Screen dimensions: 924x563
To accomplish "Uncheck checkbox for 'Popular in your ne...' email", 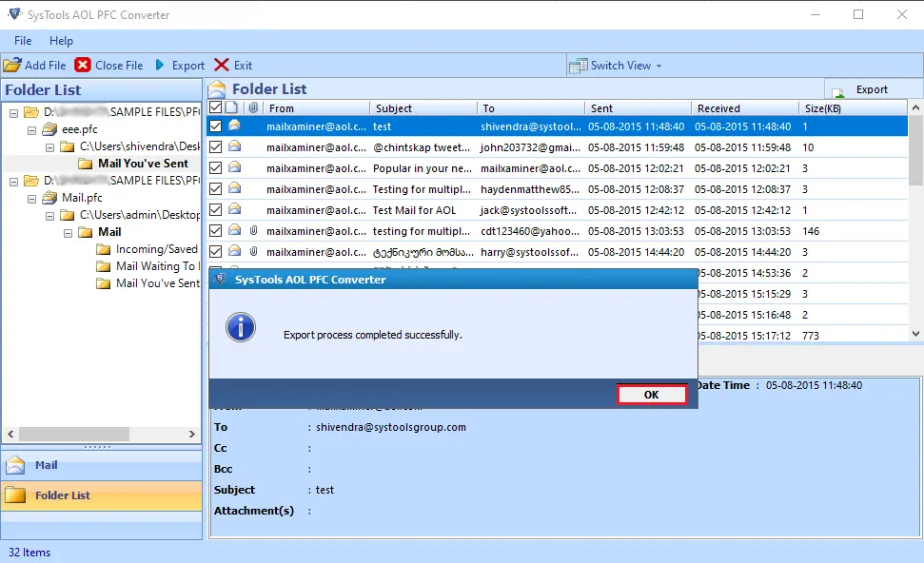I will [x=216, y=167].
